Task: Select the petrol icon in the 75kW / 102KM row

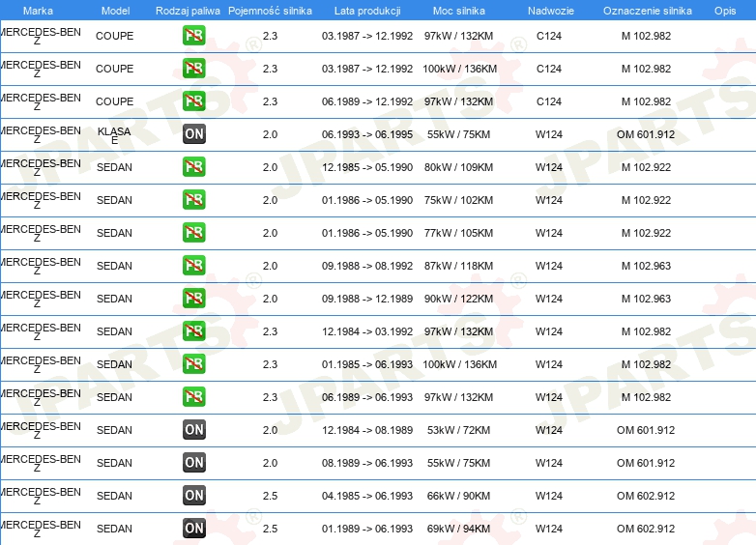Action: [x=193, y=199]
